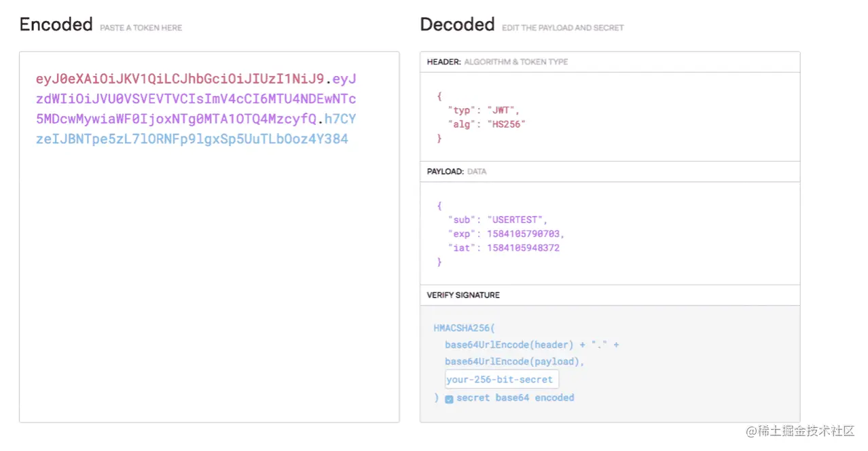Click the base64UrlEncode(payload) line
This screenshot has height=451, width=868.
pyautogui.click(x=515, y=362)
